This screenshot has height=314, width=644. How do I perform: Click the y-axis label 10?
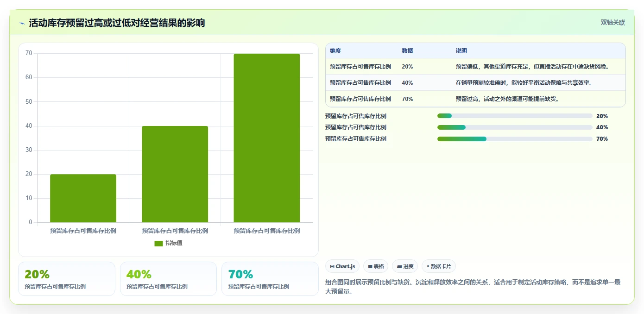pyautogui.click(x=29, y=198)
